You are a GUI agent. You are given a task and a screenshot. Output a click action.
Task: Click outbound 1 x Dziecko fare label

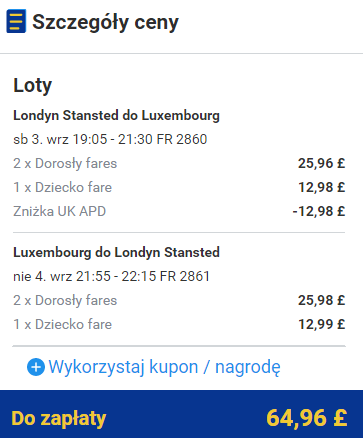tap(62, 187)
